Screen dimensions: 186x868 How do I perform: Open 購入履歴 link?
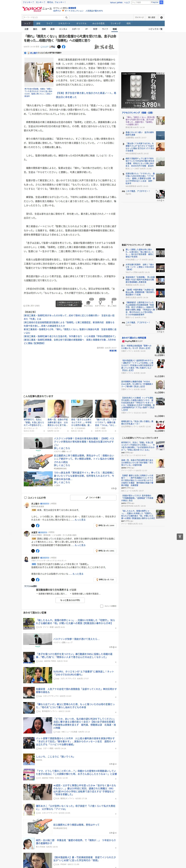[x=152, y=17]
